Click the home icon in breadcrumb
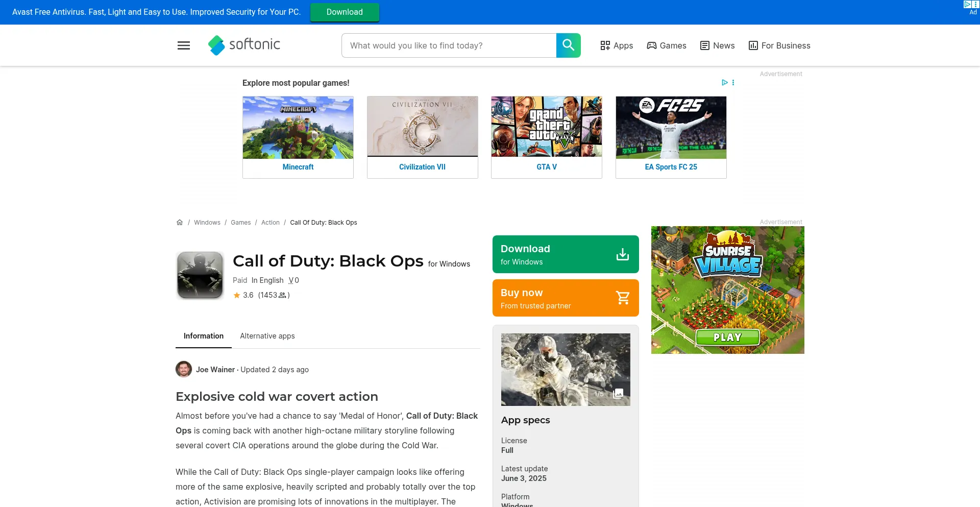 180,223
